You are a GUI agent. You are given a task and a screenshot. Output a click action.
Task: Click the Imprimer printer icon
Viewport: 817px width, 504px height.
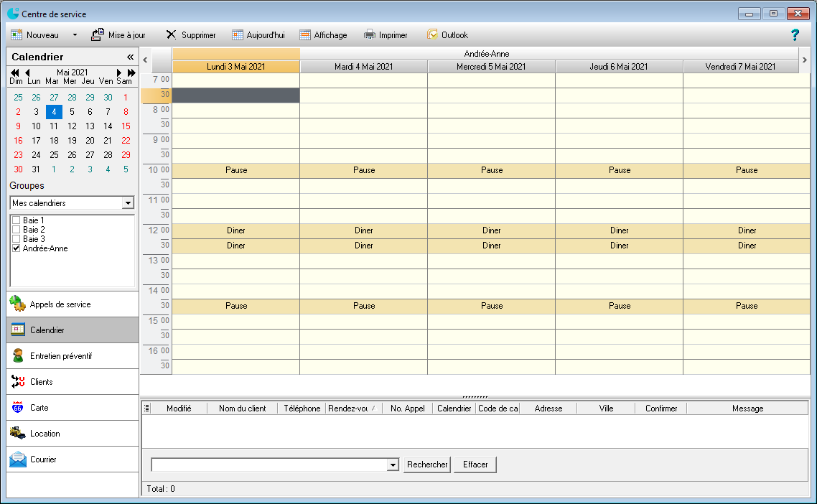370,35
